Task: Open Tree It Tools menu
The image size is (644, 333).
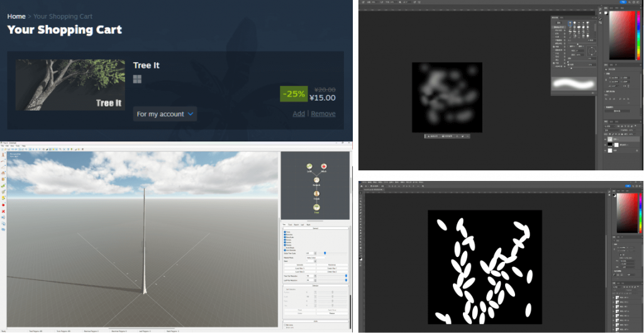Action: tap(18, 146)
